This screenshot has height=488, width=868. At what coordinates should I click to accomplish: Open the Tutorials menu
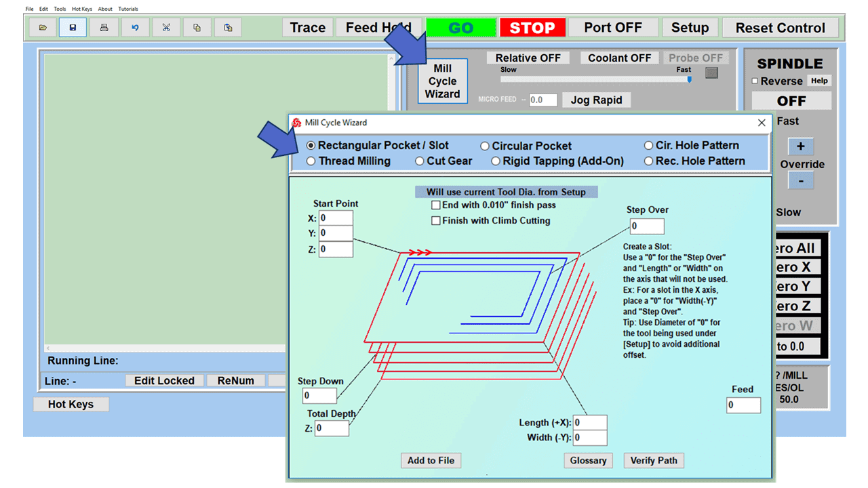point(127,8)
